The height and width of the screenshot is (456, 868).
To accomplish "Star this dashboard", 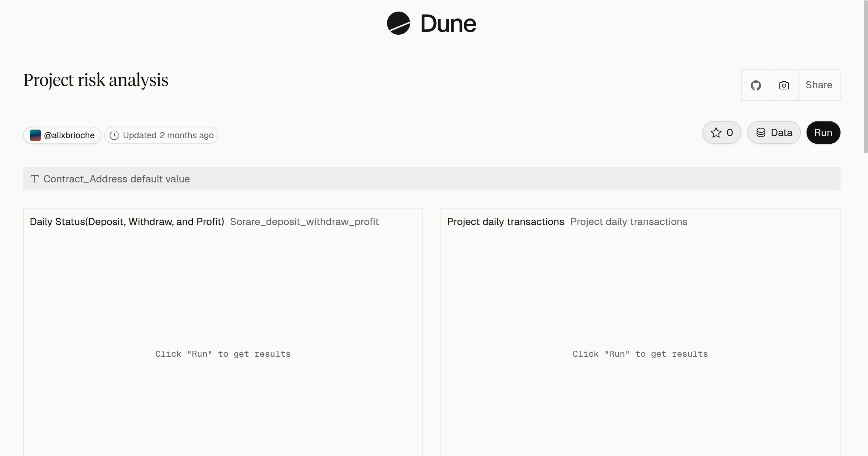I will (x=722, y=132).
